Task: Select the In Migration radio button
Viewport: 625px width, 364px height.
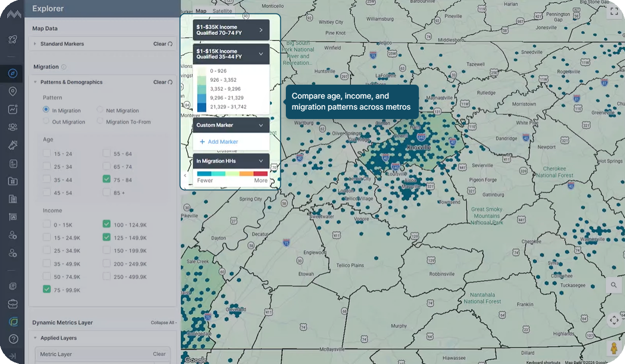Action: pyautogui.click(x=46, y=109)
